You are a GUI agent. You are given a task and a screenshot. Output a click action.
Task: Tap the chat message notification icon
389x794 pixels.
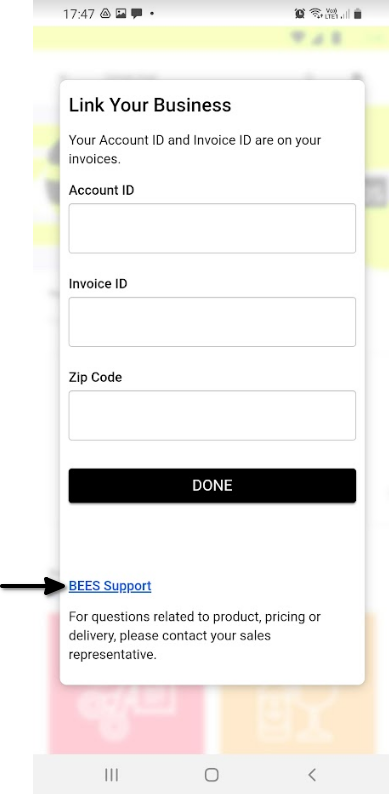click(136, 14)
